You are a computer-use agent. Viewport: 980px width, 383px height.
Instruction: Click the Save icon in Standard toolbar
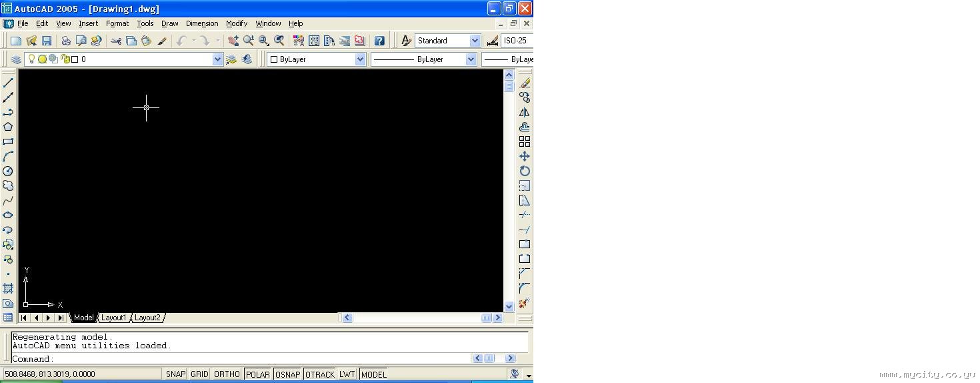point(47,41)
